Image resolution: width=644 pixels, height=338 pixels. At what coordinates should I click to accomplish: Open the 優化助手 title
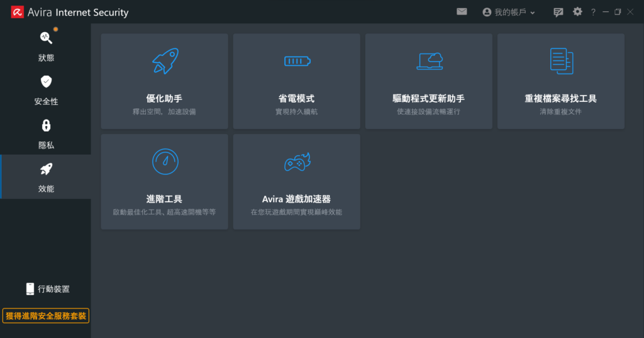[164, 98]
